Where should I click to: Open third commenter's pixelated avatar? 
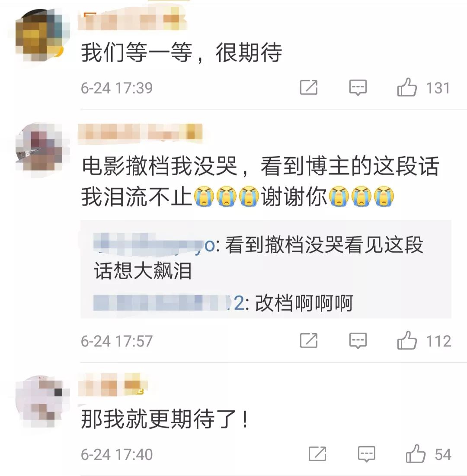(39, 401)
